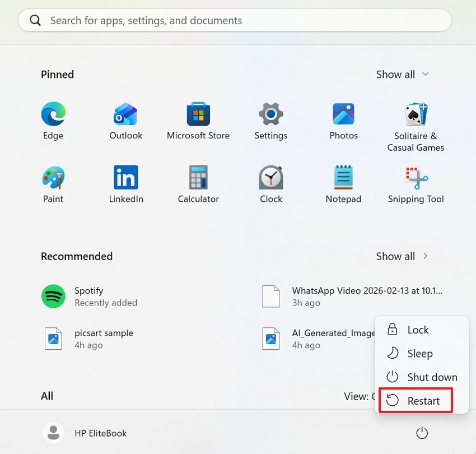This screenshot has width=476, height=454.
Task: Launch Notepad from pinned apps
Action: pos(343,182)
